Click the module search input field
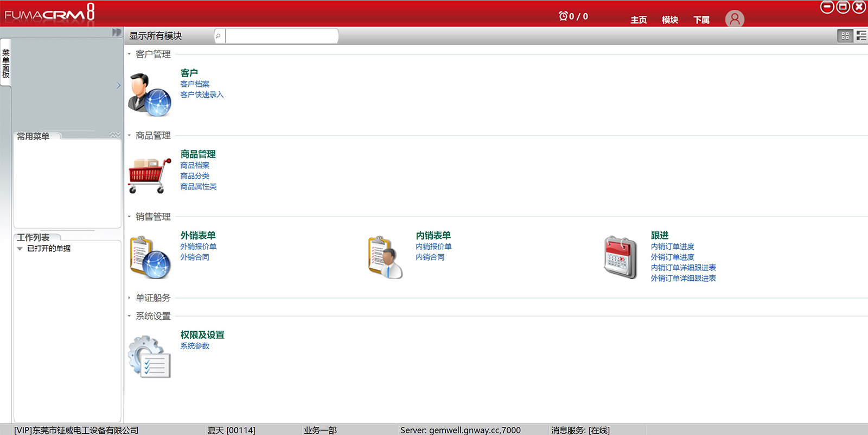 point(282,36)
